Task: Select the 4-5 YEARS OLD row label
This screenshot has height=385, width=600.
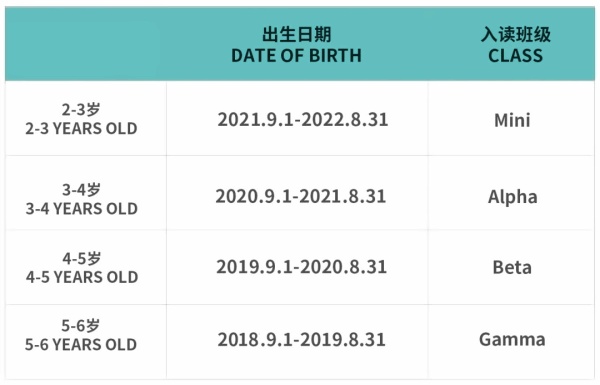Action: (82, 277)
